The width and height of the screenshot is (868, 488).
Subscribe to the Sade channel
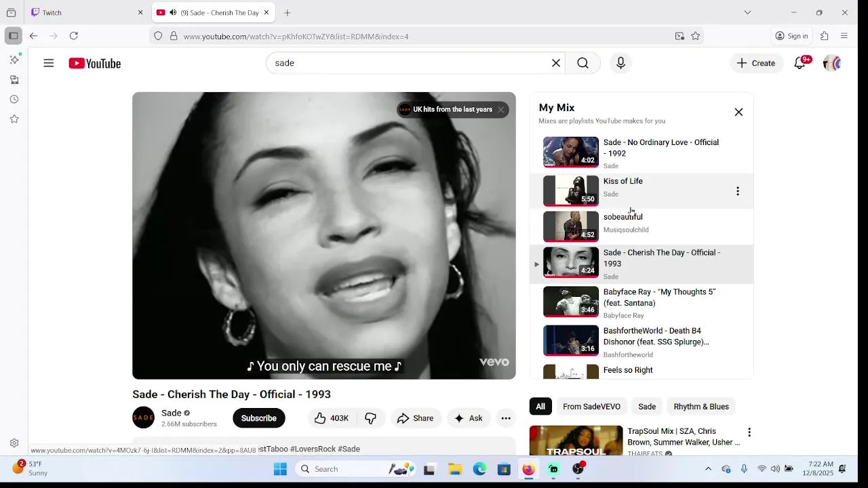tap(259, 418)
